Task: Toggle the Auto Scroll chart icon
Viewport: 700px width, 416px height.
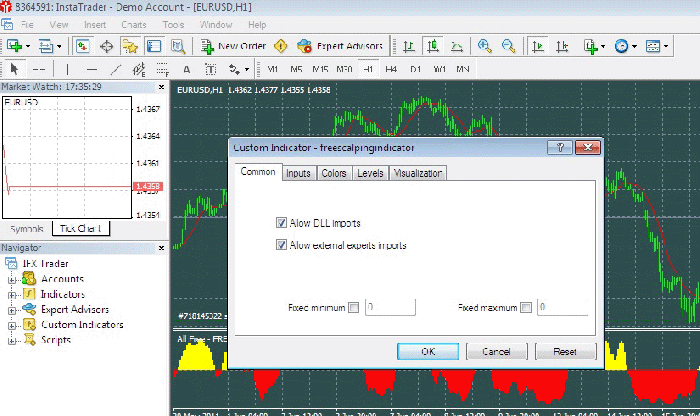Action: point(538,46)
